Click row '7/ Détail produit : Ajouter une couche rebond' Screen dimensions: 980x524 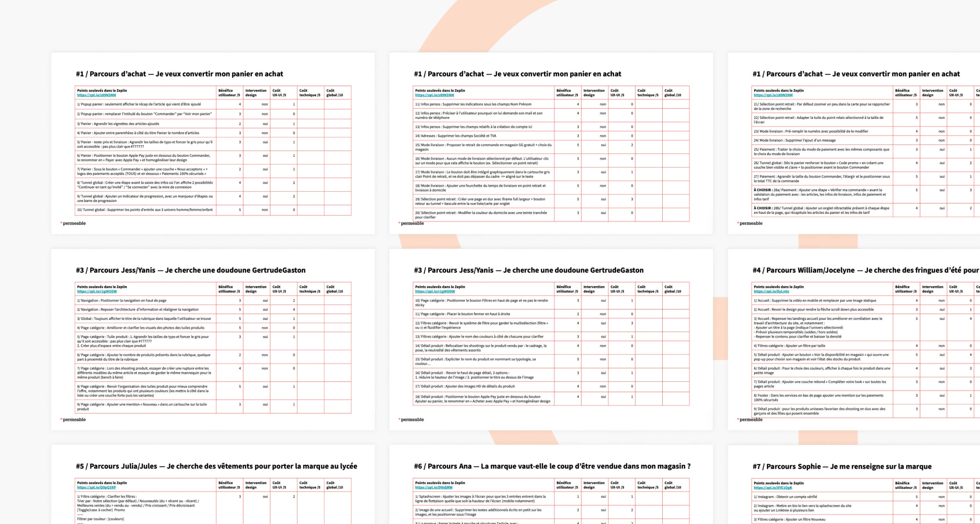[866, 384]
